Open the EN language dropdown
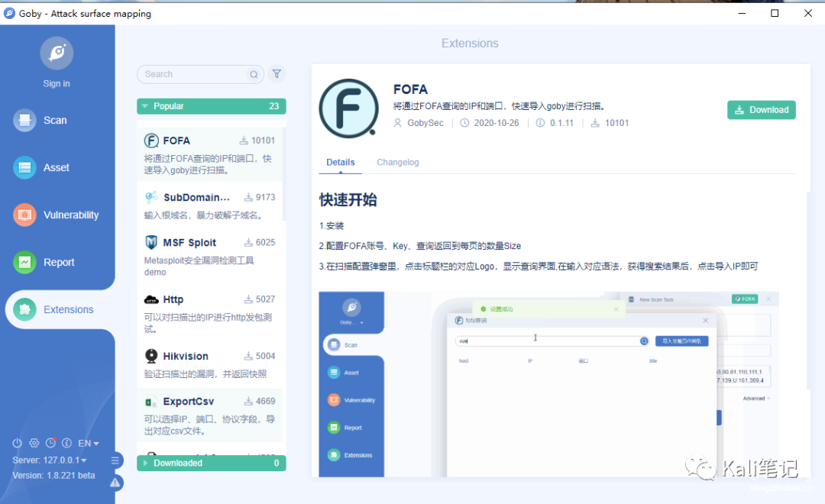 (87, 443)
